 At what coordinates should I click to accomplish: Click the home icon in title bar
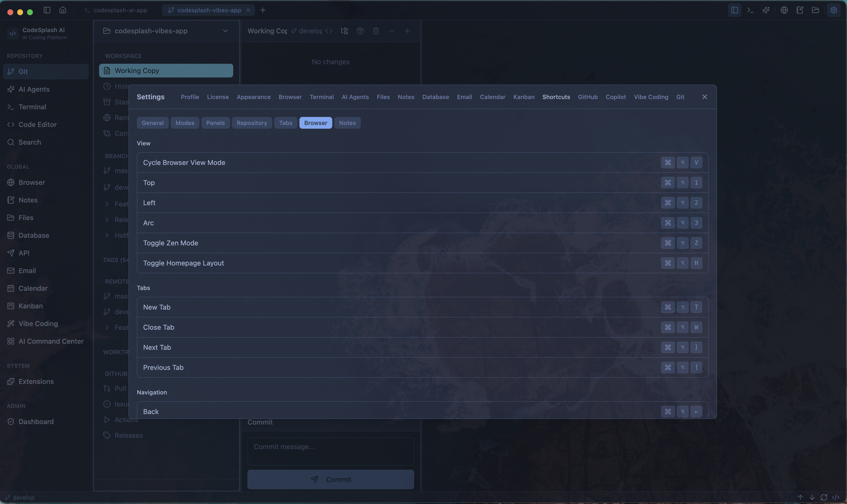(x=63, y=10)
